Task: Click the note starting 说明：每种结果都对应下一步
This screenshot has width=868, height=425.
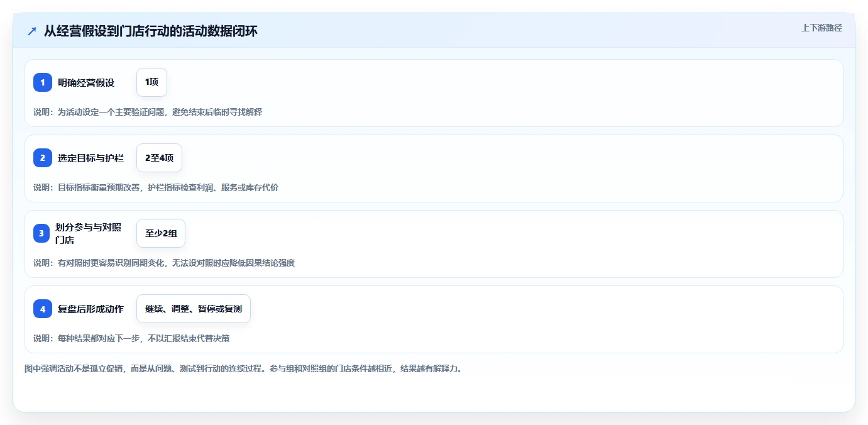Action: [131, 338]
